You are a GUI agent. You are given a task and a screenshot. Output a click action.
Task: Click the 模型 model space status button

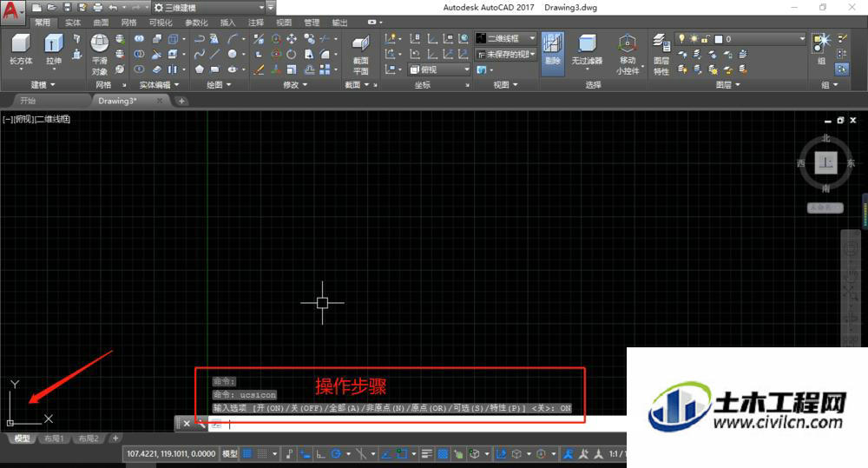click(x=230, y=454)
